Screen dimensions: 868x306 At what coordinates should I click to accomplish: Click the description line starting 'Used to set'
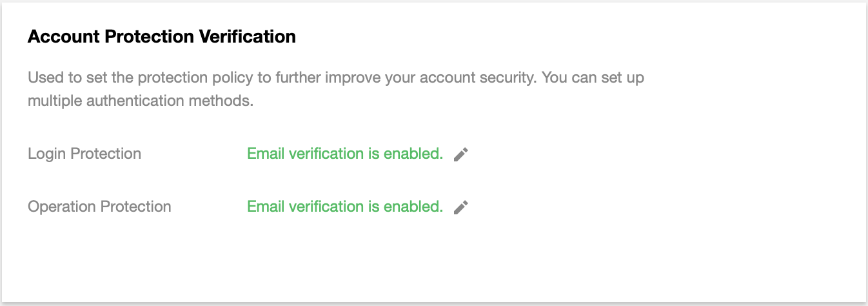pos(336,78)
